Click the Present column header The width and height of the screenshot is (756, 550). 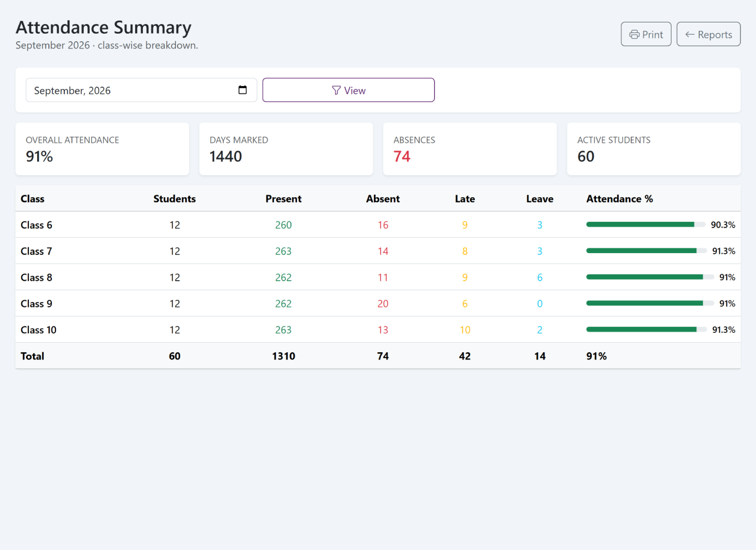(283, 199)
